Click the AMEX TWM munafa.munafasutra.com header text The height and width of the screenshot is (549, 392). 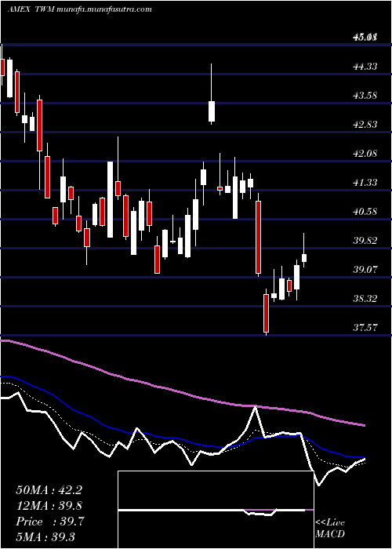(79, 9)
